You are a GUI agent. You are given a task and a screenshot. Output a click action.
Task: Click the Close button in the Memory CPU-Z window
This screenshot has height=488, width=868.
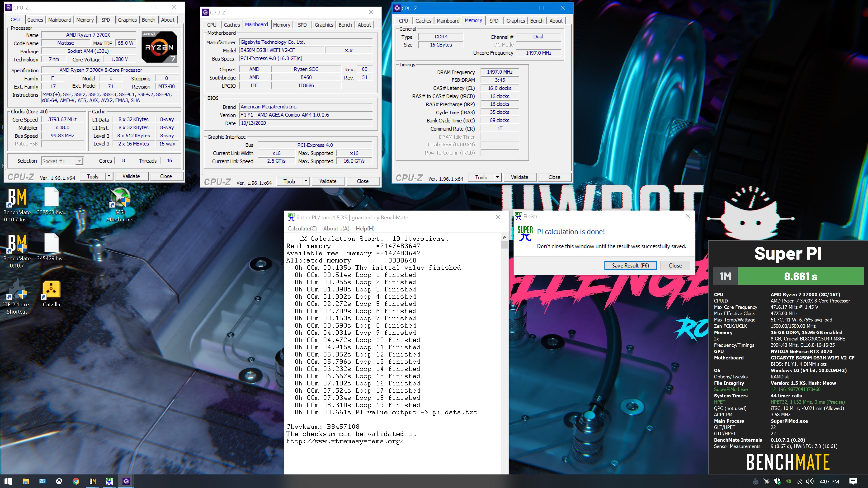click(x=554, y=177)
